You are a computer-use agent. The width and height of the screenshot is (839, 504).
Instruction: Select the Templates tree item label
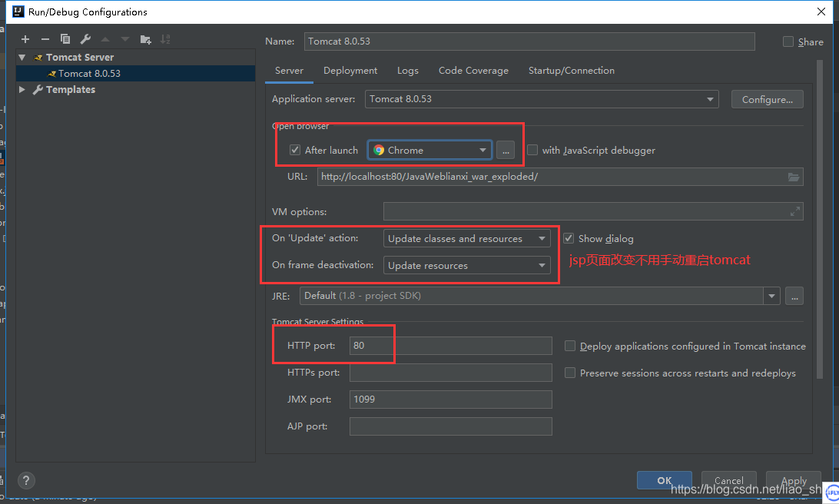point(70,89)
